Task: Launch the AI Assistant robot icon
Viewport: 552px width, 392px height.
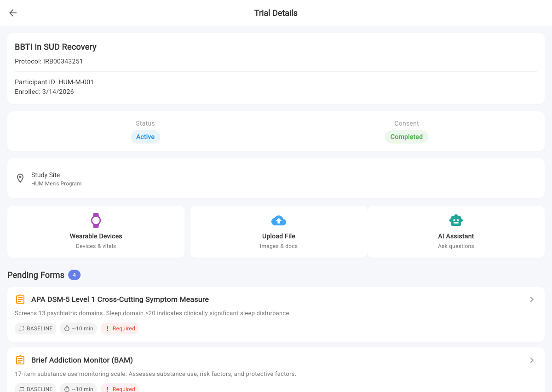Action: [456, 220]
